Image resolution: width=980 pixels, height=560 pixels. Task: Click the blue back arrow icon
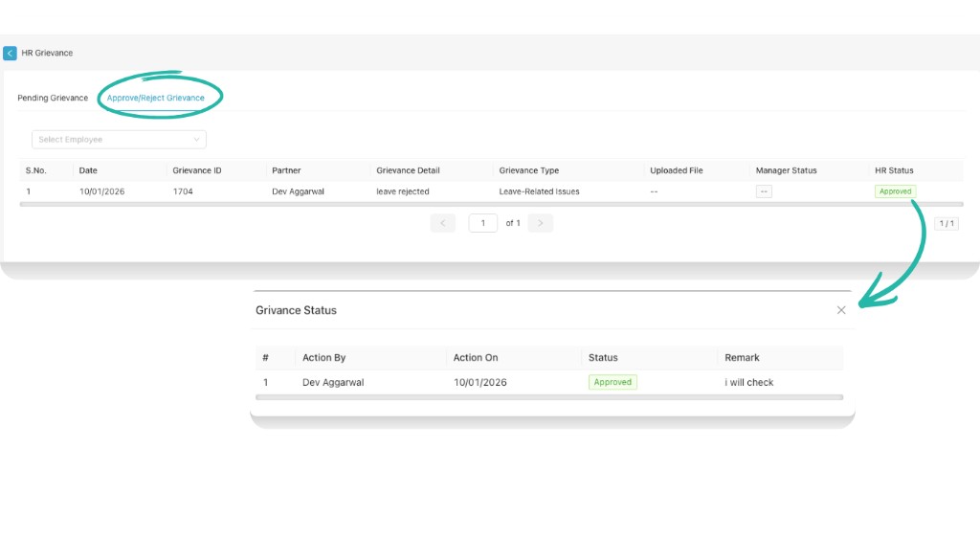tap(10, 53)
